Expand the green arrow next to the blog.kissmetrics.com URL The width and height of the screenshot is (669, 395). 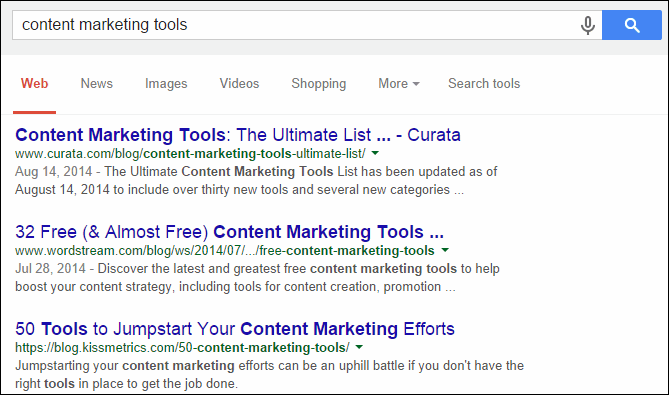click(359, 347)
